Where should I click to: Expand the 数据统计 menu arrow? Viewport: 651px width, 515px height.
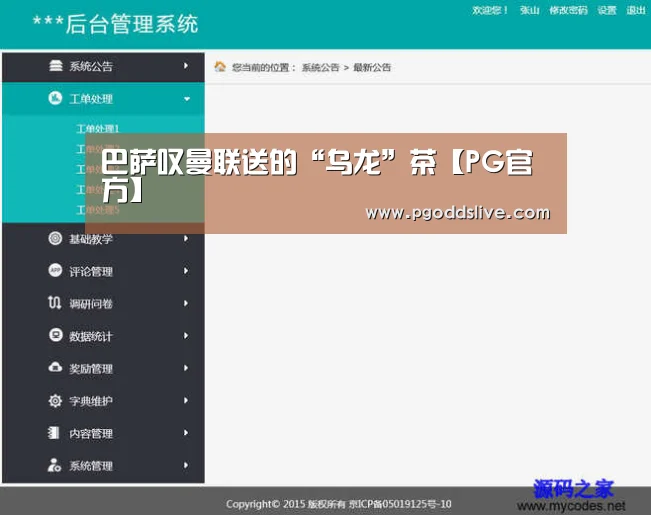[186, 336]
